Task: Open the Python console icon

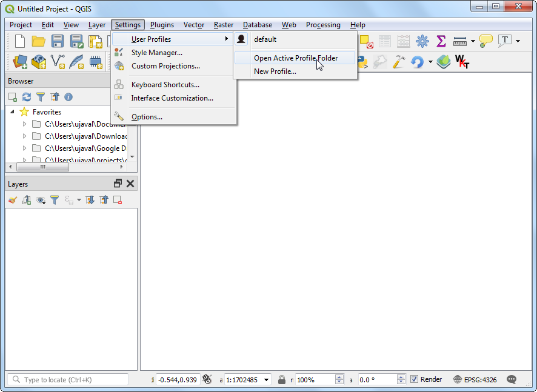Action: [362, 62]
